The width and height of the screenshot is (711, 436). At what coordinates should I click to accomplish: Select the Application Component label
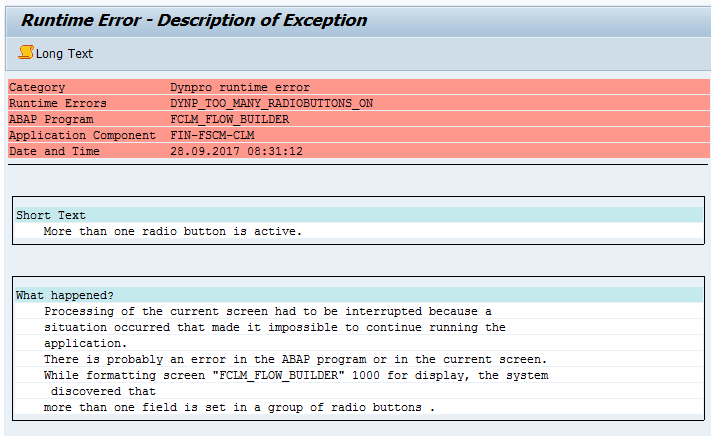[x=82, y=135]
